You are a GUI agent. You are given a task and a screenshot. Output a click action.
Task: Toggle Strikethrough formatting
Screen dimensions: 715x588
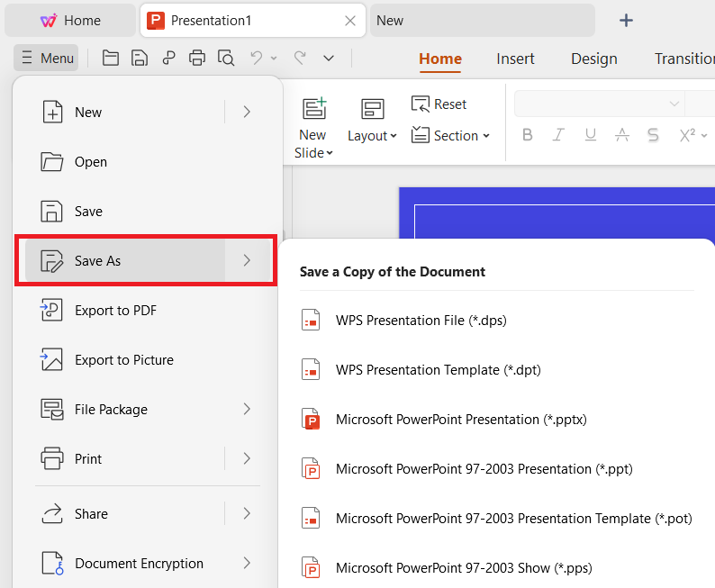(653, 135)
